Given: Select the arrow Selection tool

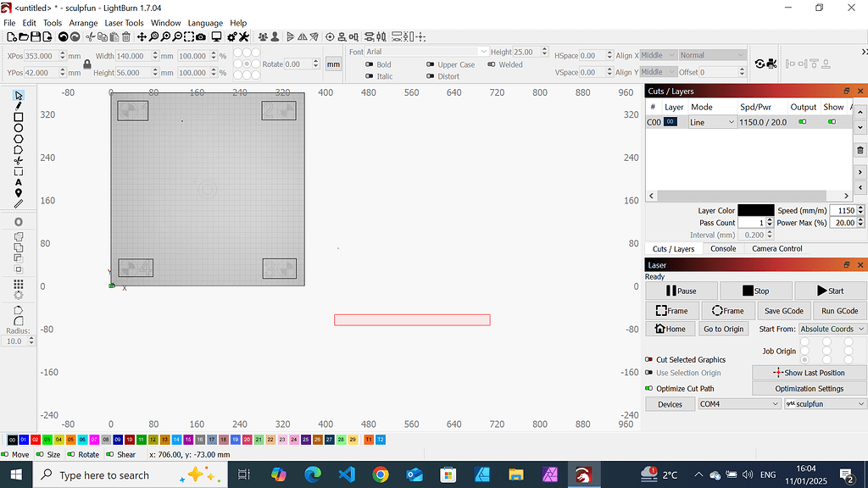Looking at the screenshot, I should [19, 95].
